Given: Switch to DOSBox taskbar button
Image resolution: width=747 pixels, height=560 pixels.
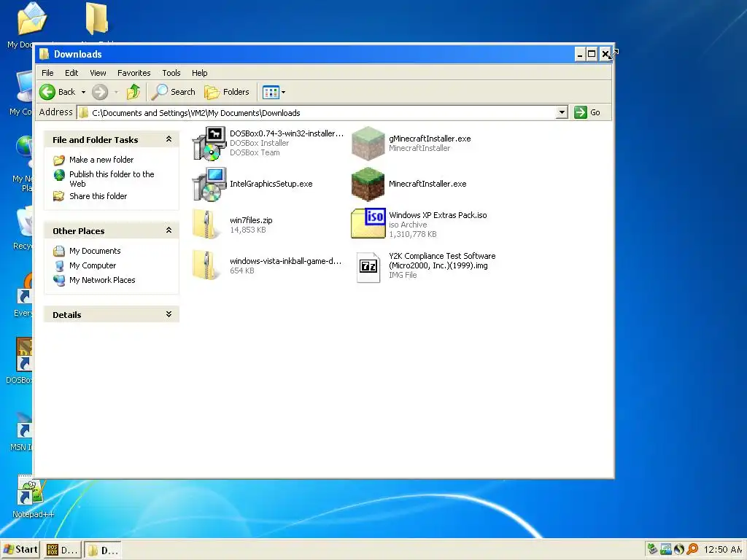Looking at the screenshot, I should click(x=61, y=550).
